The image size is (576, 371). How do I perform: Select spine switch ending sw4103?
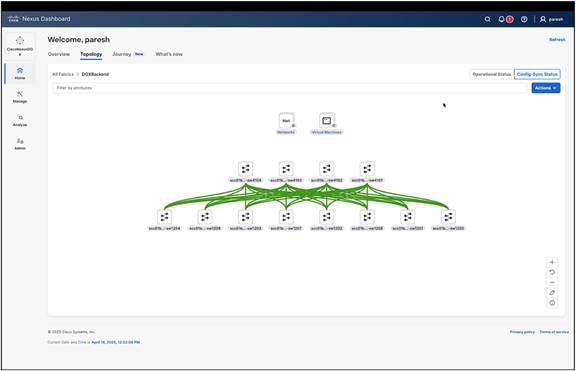pyautogui.click(x=286, y=169)
